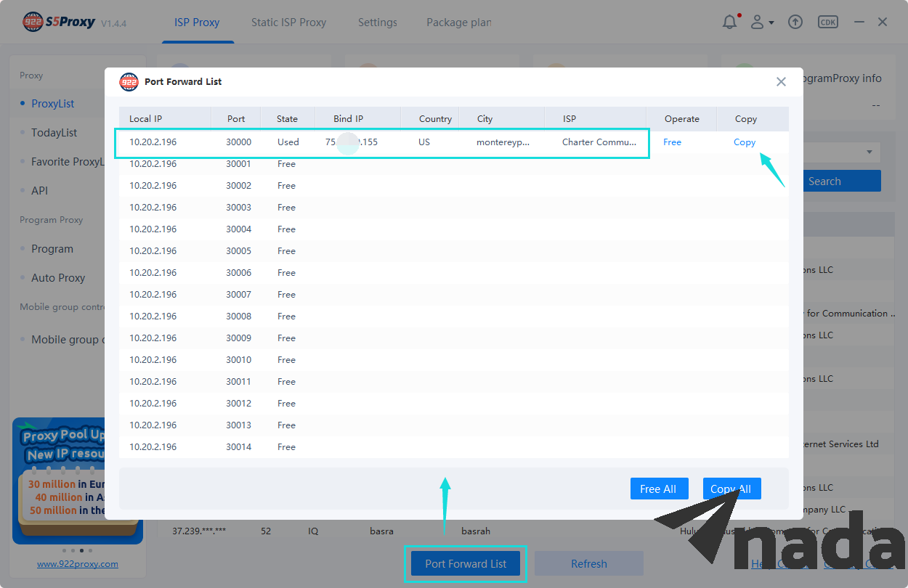Open API in the sidebar
Viewport: 908px width, 588px height.
(39, 191)
